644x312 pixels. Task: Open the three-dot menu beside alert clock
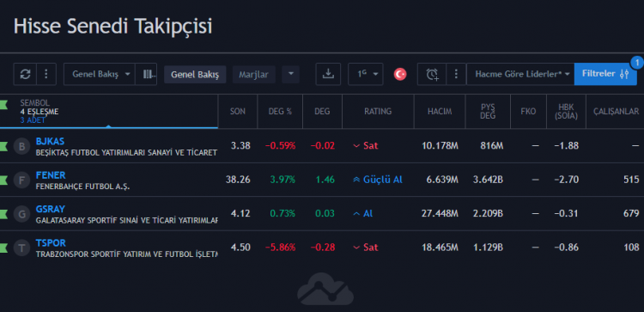[x=456, y=74]
